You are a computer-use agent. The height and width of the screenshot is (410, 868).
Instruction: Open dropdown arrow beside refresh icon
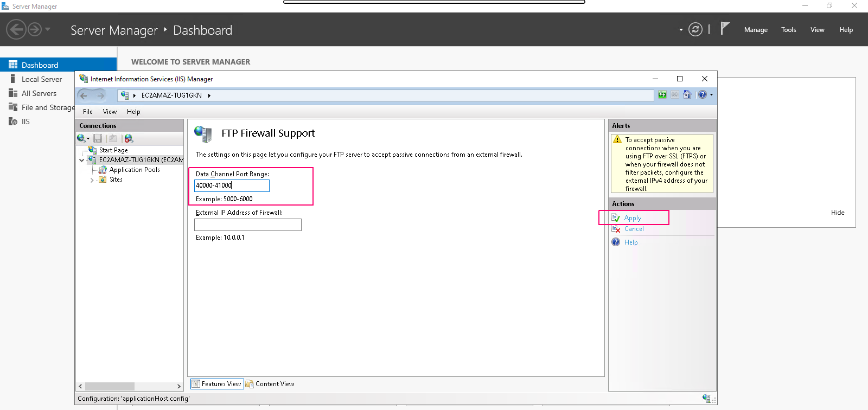[681, 30]
